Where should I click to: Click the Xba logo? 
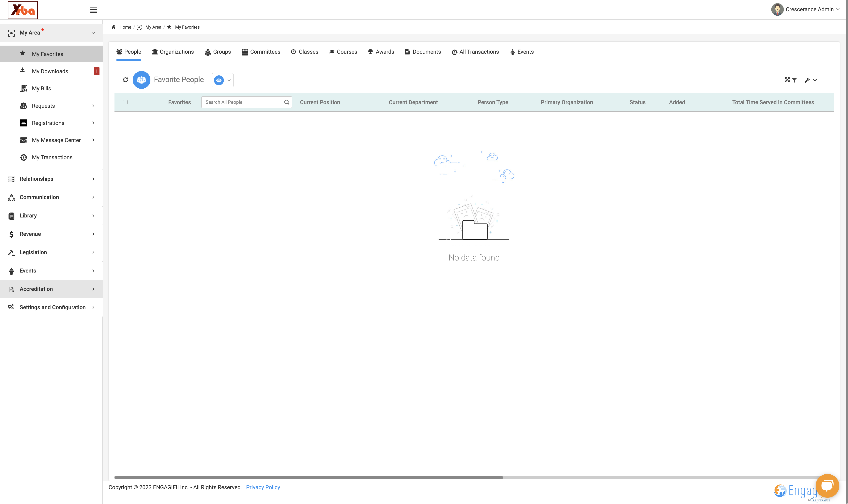click(23, 10)
